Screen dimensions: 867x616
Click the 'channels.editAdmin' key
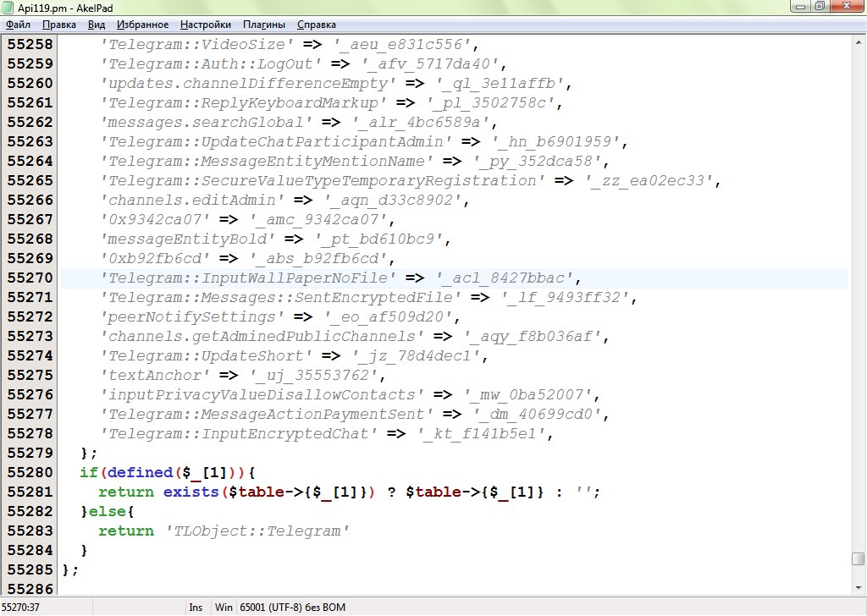coord(192,200)
